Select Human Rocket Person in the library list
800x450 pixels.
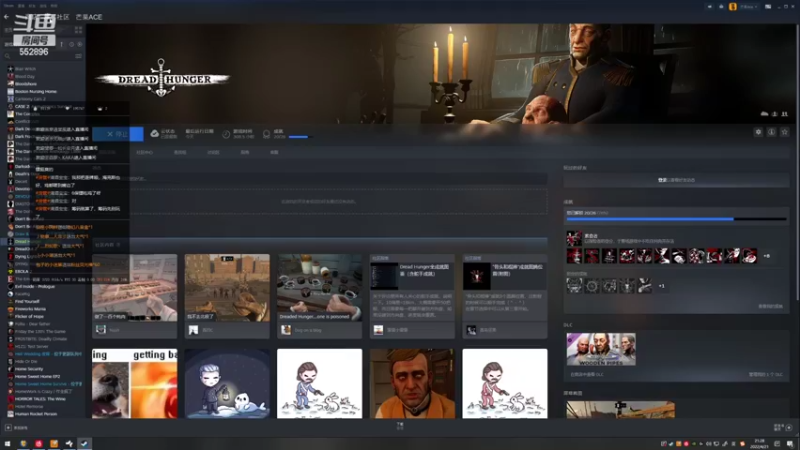point(36,414)
